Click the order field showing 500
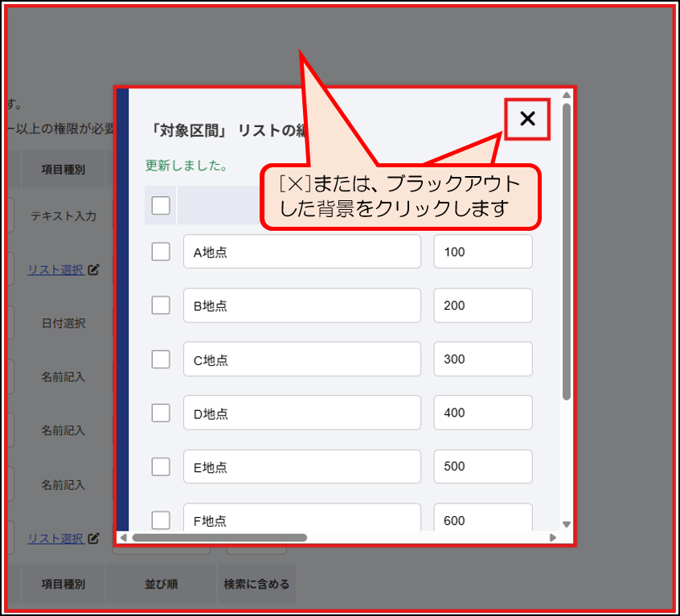The height and width of the screenshot is (616, 680). pos(483,466)
